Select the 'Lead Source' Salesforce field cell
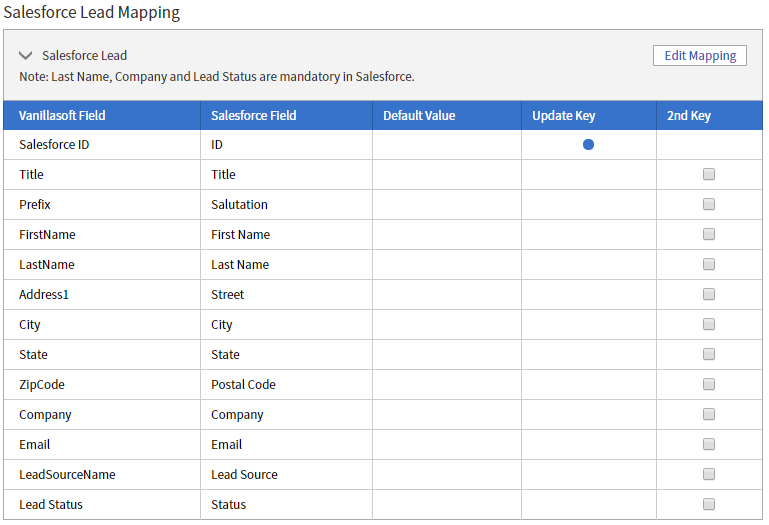 tap(286, 474)
